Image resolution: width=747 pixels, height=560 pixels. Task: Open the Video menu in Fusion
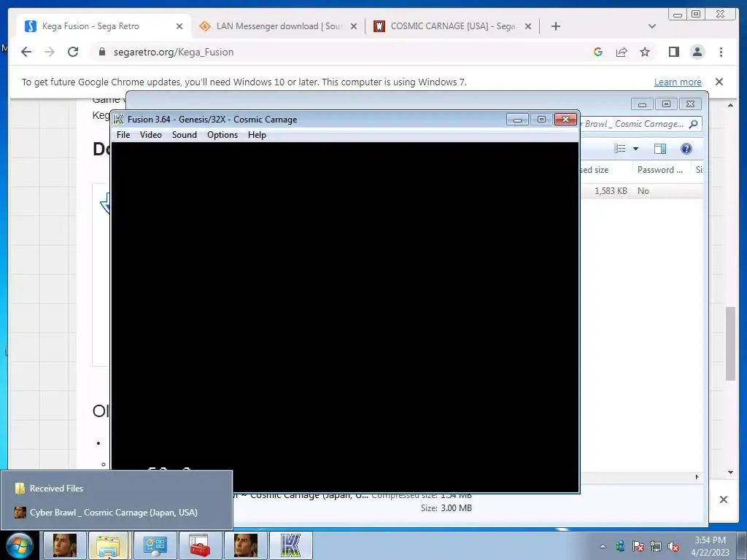coord(150,135)
